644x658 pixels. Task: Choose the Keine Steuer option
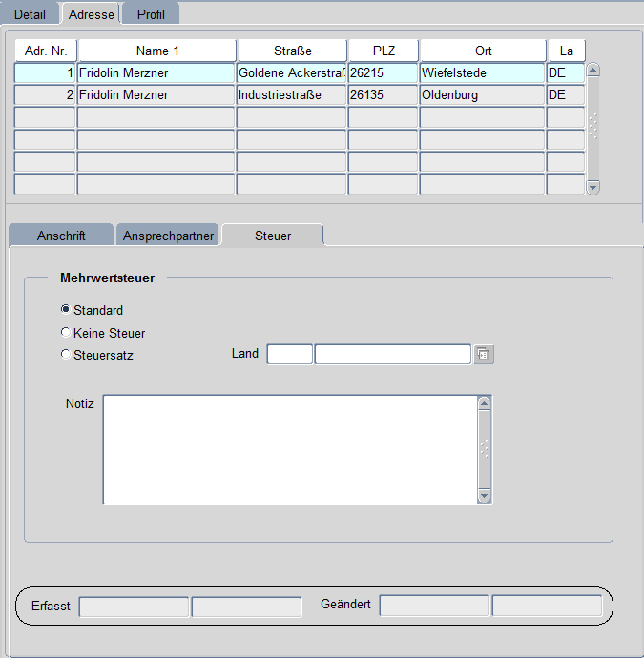click(x=66, y=333)
